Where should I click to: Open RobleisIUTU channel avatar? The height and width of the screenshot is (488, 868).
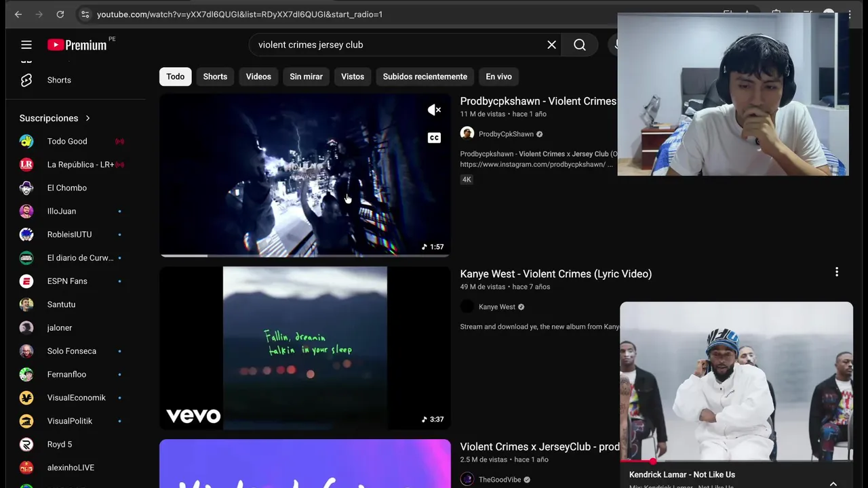(x=26, y=235)
